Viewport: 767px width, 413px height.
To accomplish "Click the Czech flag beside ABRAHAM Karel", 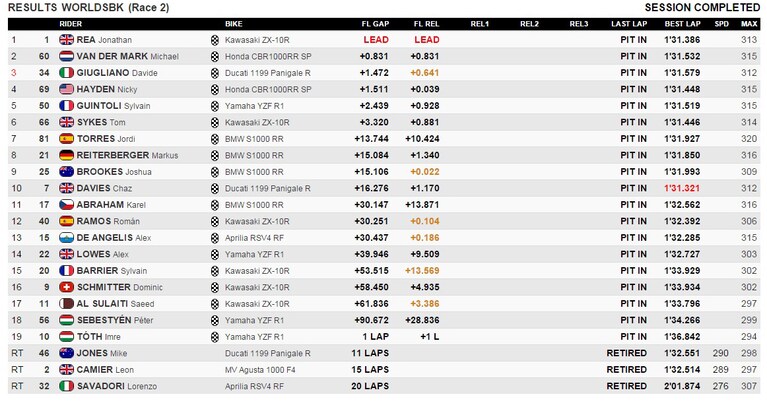I will [x=66, y=205].
